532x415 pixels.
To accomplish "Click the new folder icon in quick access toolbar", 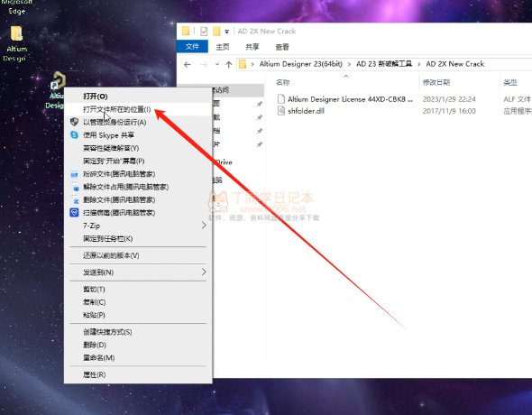I will pyautogui.click(x=216, y=32).
